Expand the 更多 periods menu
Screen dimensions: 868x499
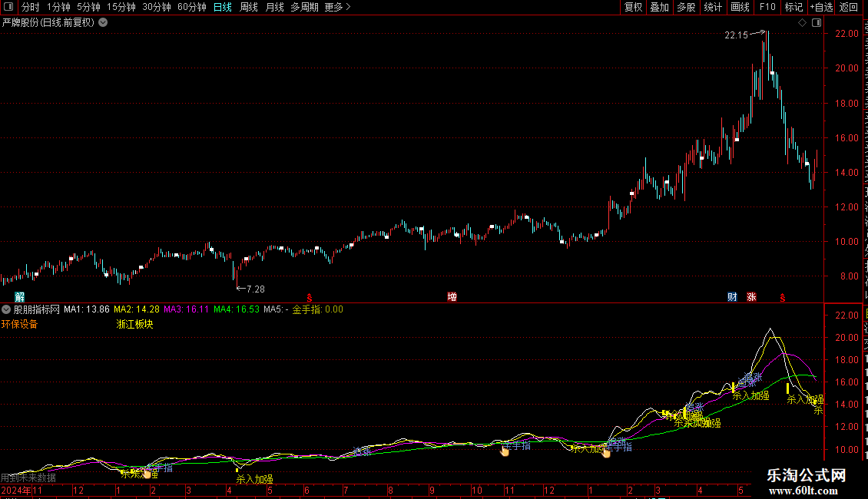pos(337,7)
